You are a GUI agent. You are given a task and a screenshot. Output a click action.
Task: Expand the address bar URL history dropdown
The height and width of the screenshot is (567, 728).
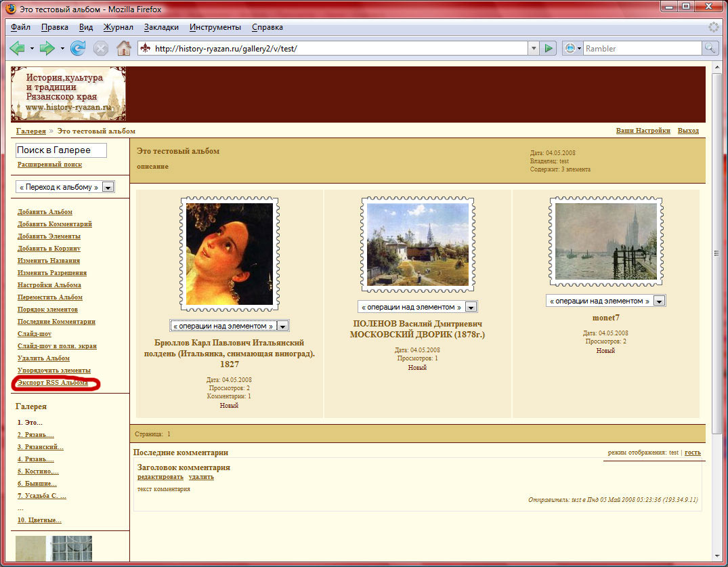(534, 48)
